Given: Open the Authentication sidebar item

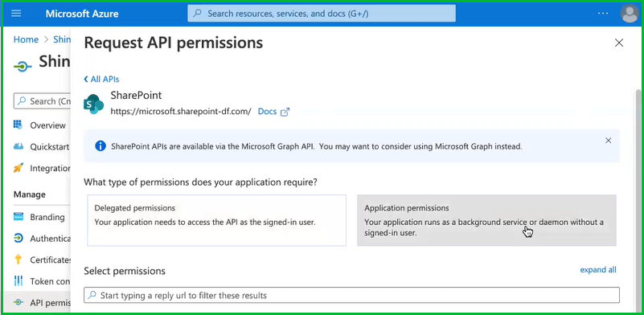Looking at the screenshot, I should coord(50,239).
